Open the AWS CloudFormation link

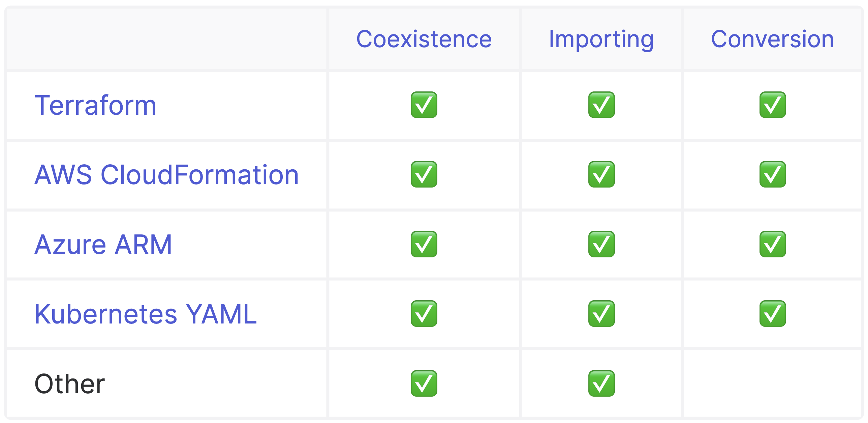point(166,175)
